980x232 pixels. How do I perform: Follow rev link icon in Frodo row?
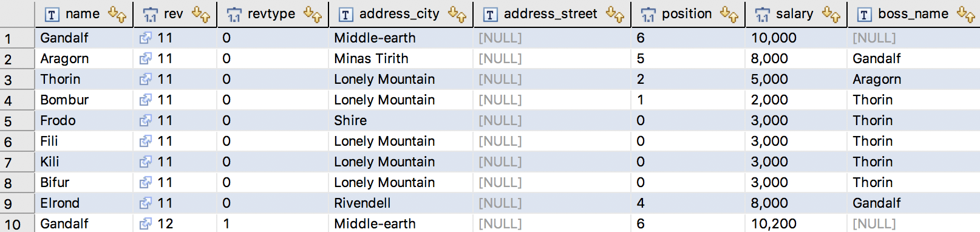click(145, 121)
